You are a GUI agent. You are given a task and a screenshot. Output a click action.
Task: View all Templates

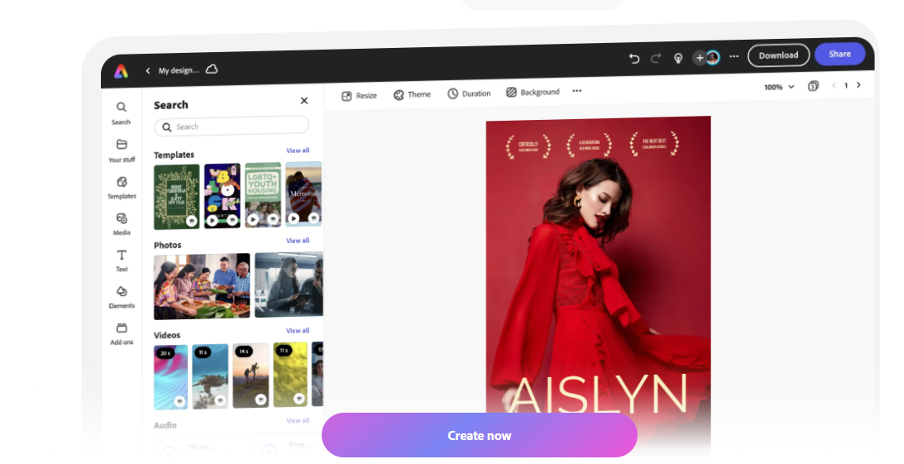pos(297,150)
